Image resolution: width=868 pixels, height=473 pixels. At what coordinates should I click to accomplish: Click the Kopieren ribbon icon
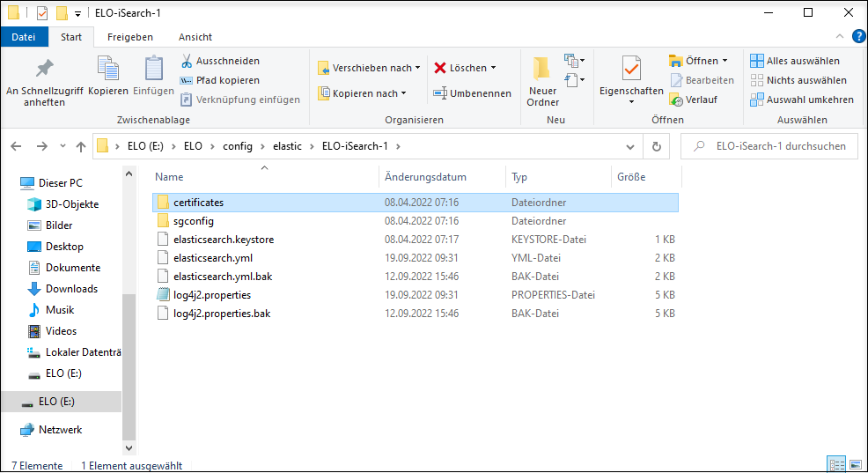coord(108,77)
